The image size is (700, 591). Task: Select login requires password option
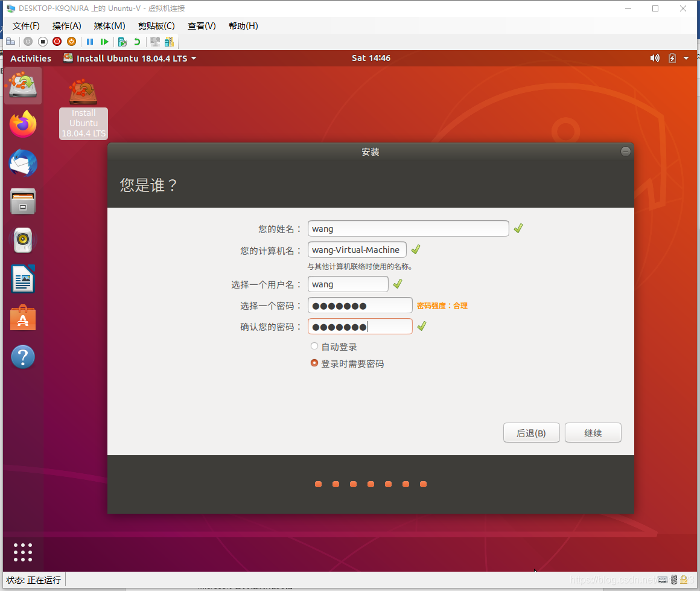click(x=314, y=363)
